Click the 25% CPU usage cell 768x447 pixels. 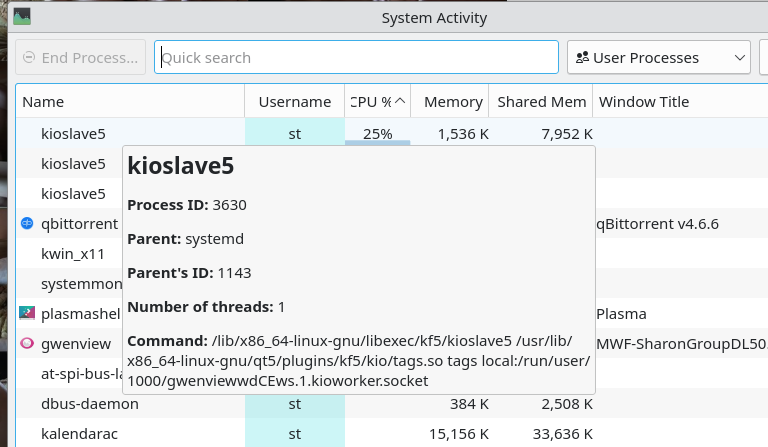[x=377, y=133]
